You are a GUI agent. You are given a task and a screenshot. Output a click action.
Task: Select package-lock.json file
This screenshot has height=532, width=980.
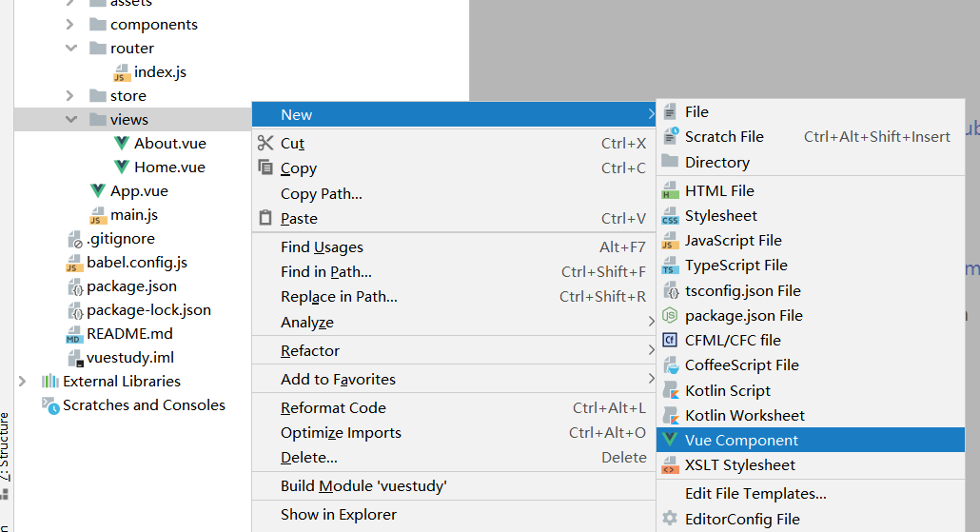[x=148, y=309]
